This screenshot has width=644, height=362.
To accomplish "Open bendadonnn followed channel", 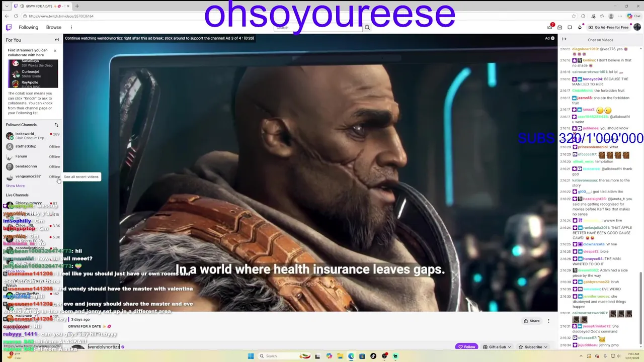I will click(x=32, y=166).
